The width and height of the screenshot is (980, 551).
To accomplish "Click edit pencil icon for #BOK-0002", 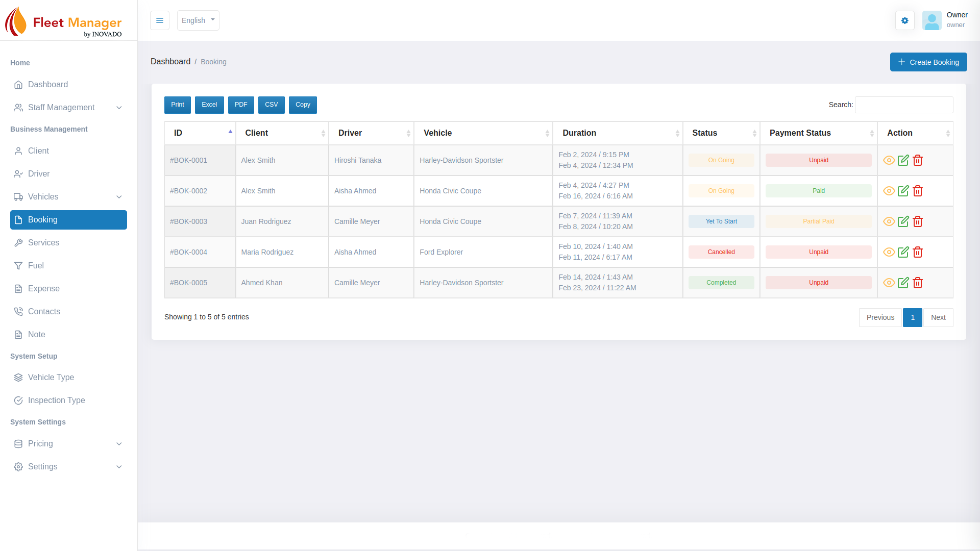I will [x=903, y=191].
